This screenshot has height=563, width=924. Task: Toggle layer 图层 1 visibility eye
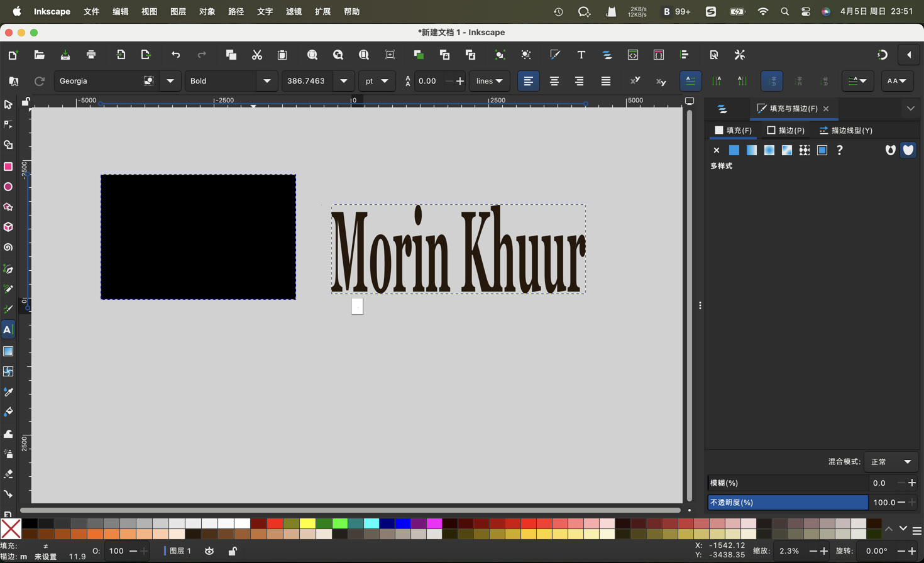pos(209,551)
